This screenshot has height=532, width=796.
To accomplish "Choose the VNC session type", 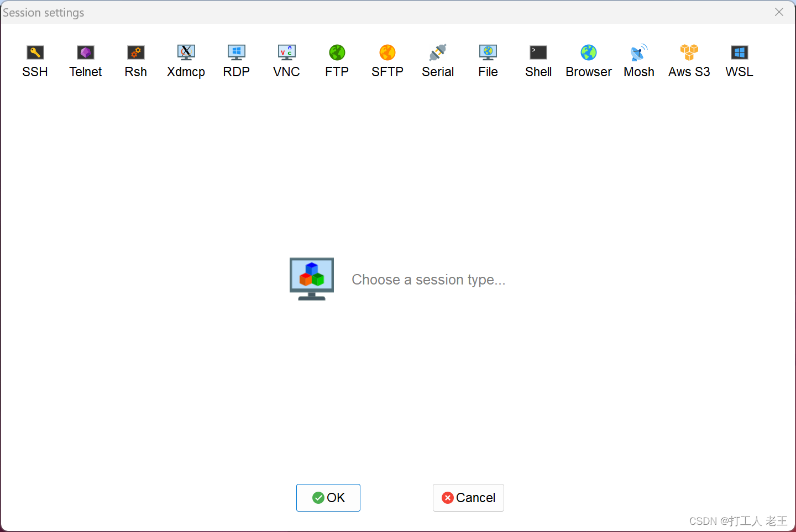I will (x=287, y=61).
